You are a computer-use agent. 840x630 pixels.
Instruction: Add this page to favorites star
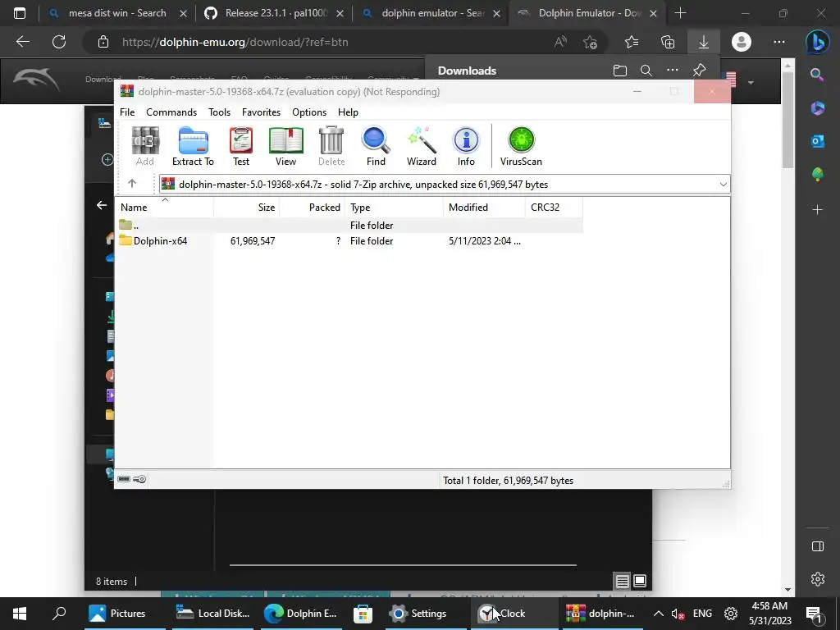click(590, 42)
